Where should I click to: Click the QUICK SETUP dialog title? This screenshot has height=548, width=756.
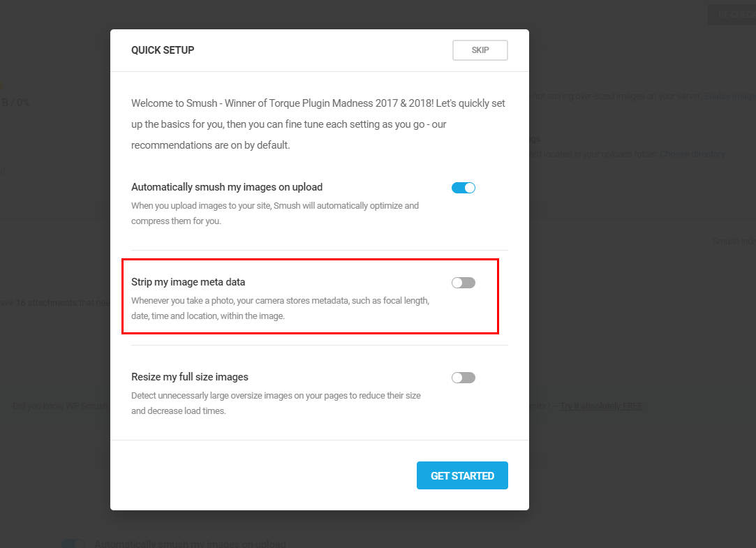pos(163,50)
